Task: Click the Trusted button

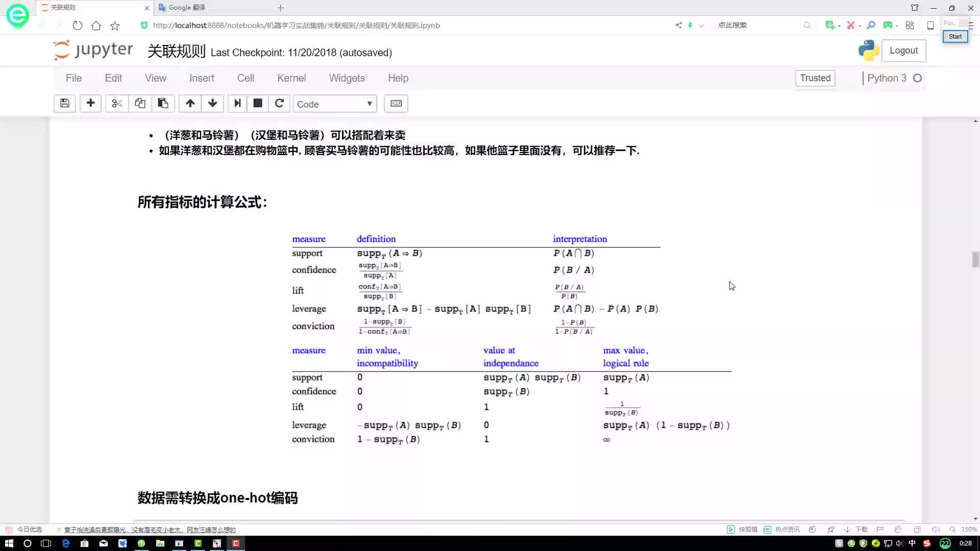Action: 815,78
